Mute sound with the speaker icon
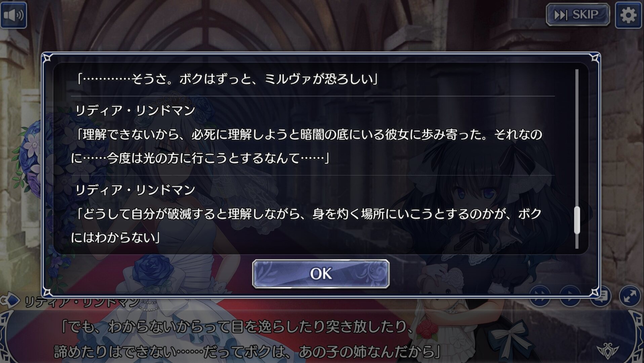 tap(13, 15)
